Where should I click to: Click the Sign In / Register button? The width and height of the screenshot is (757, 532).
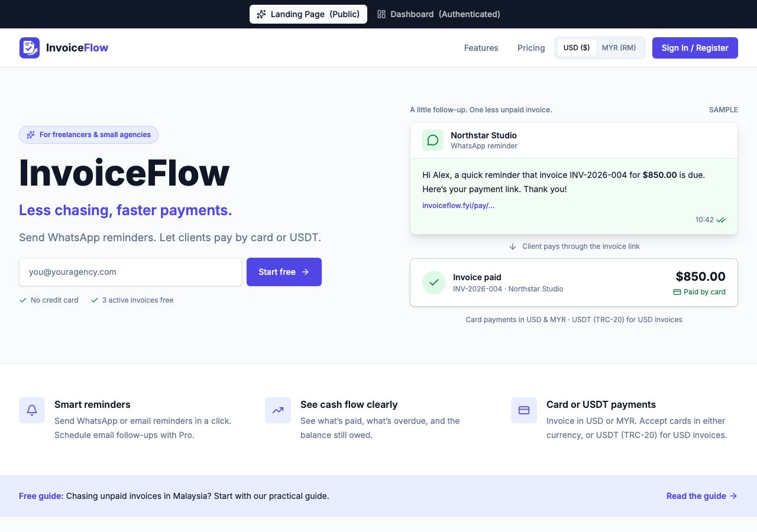[x=695, y=48]
